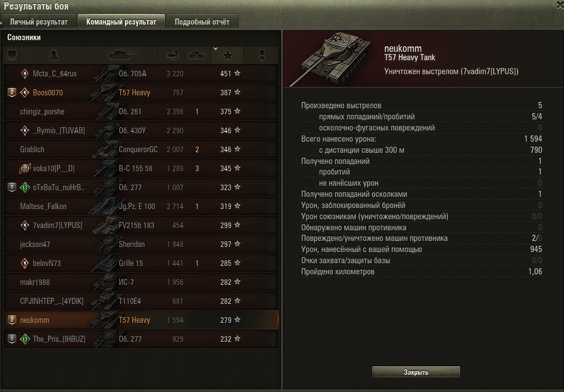Image resolution: width=564 pixels, height=392 pixels.
Task: Close battle results window with X
Action: click(x=560, y=4)
